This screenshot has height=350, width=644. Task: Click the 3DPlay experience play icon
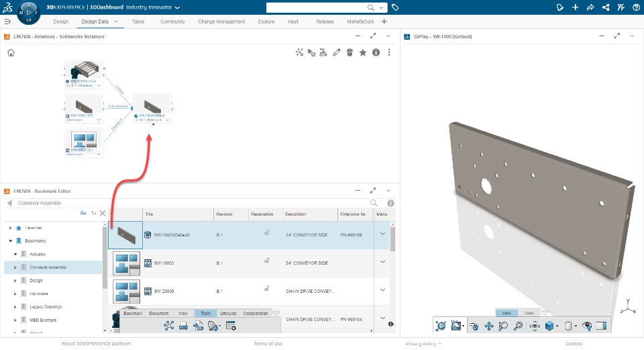click(x=440, y=326)
